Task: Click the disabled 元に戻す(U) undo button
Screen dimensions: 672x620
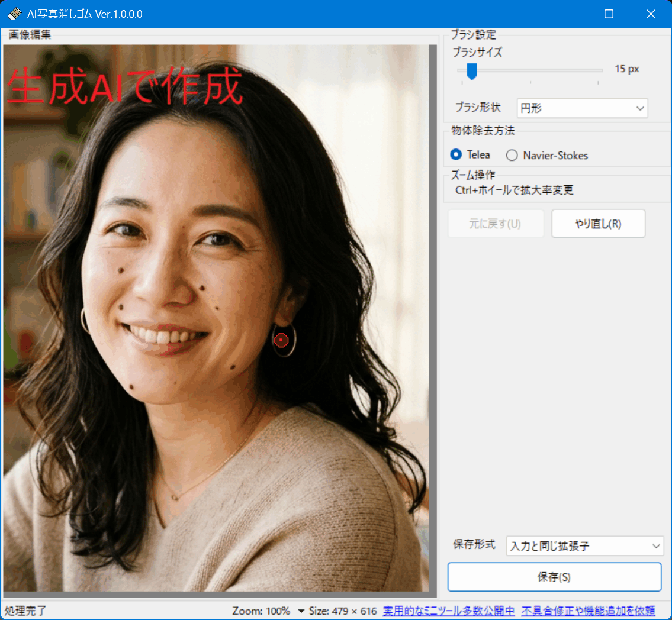Action: coord(496,224)
